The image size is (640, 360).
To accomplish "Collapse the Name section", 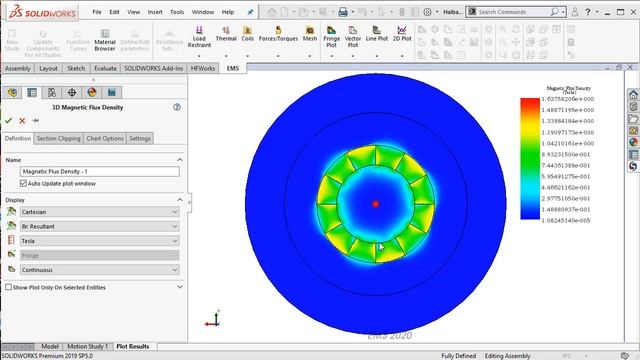I will coord(180,160).
